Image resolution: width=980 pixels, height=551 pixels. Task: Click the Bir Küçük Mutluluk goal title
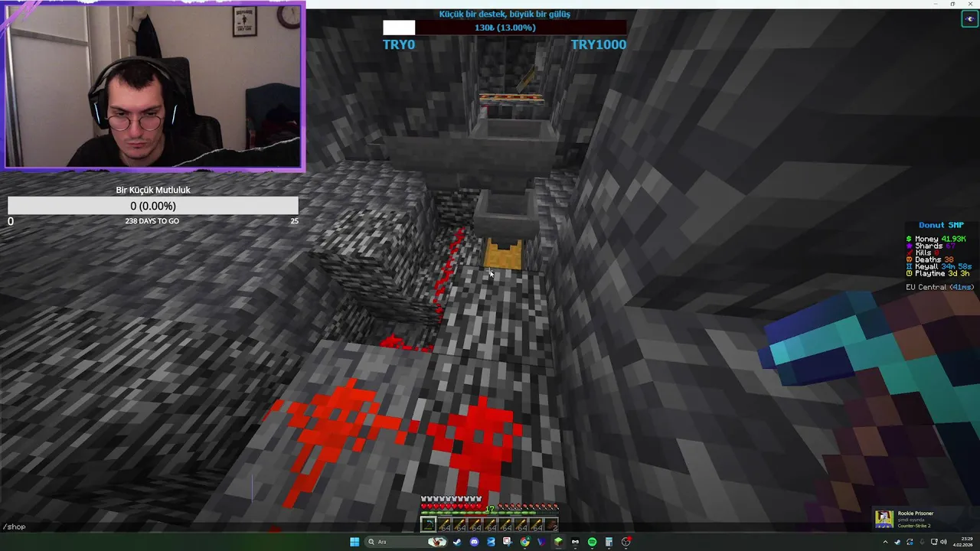pyautogui.click(x=153, y=190)
